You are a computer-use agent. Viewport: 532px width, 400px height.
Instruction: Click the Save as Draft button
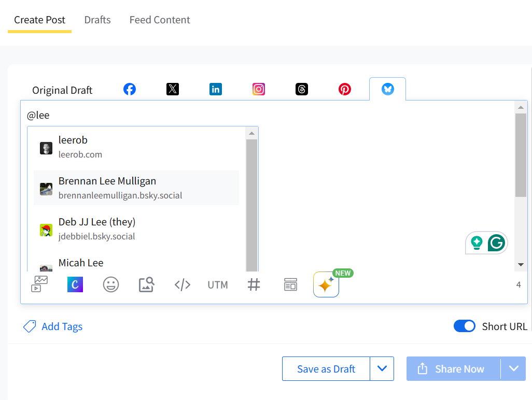(326, 369)
